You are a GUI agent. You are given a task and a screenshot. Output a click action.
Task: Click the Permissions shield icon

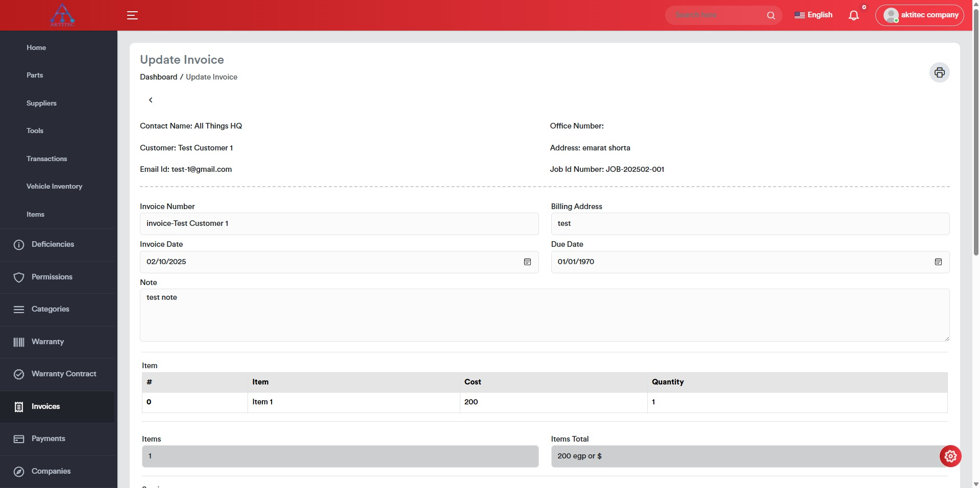pyautogui.click(x=19, y=277)
